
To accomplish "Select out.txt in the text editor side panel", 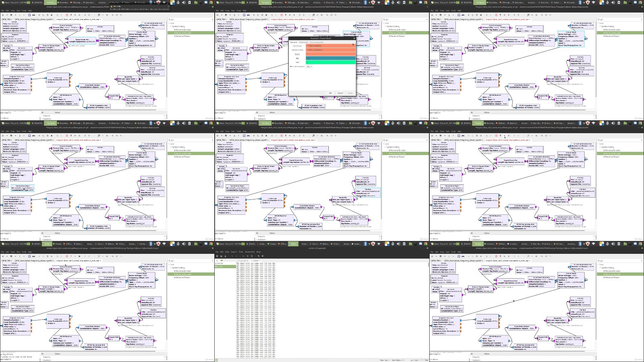I will [x=225, y=267].
